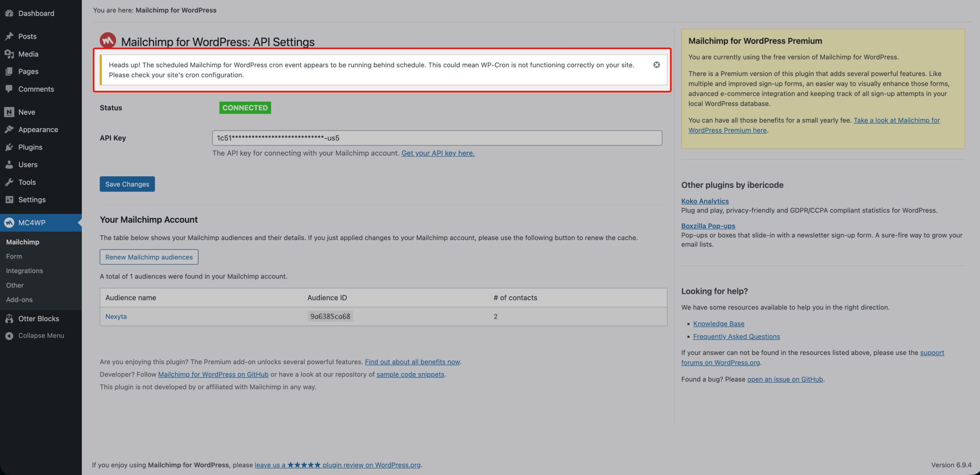The image size is (980, 475).
Task: Click the Plugins plug icon
Action: tap(9, 147)
